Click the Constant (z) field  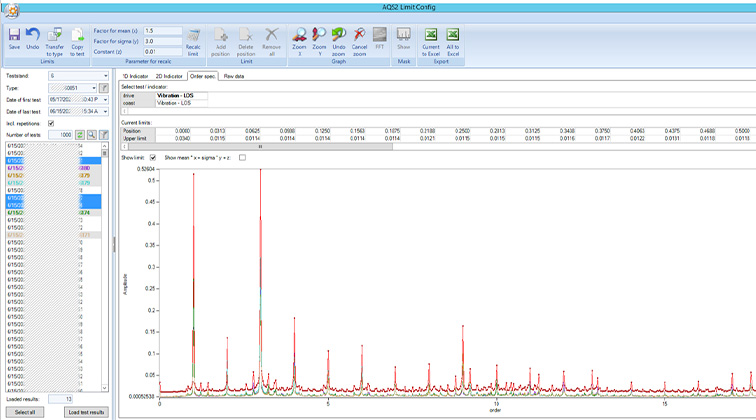click(163, 52)
